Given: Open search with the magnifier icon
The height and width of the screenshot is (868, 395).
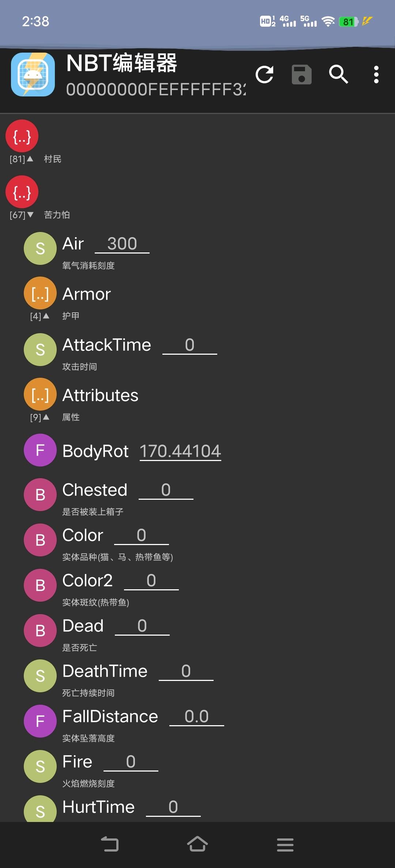Looking at the screenshot, I should coord(339,75).
